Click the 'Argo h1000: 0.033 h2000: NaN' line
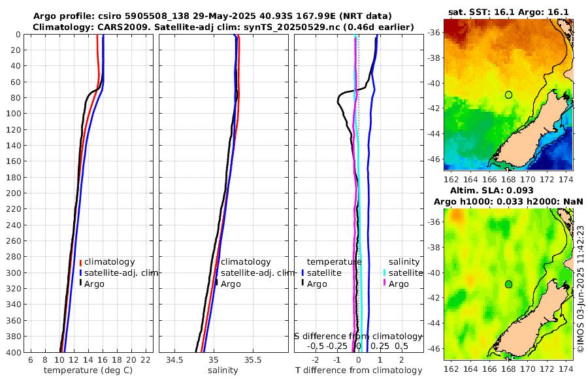 [508, 201]
